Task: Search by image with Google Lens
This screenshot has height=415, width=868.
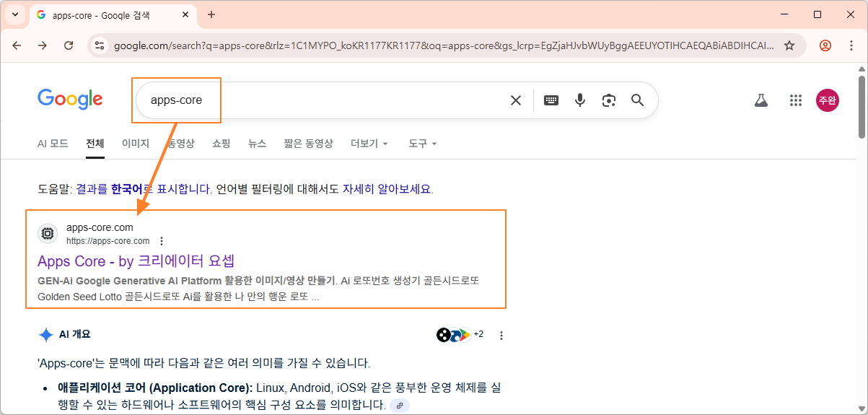Action: pyautogui.click(x=609, y=100)
